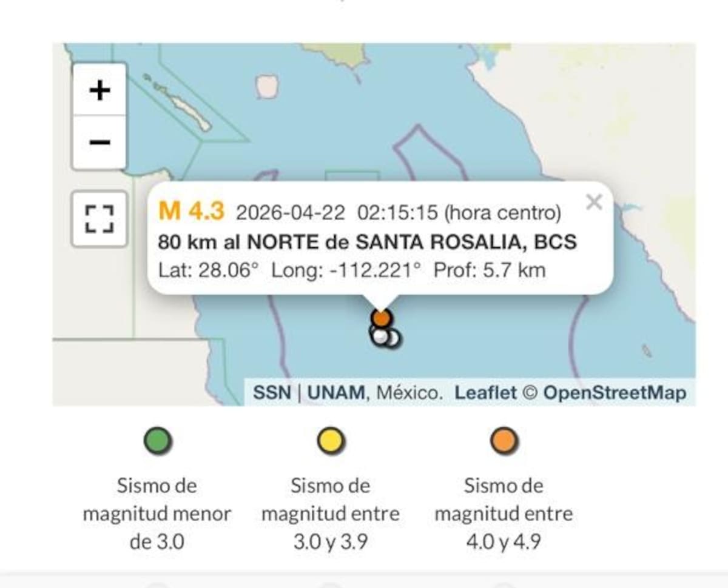Select the rightmost white earthquake marker

point(393,338)
